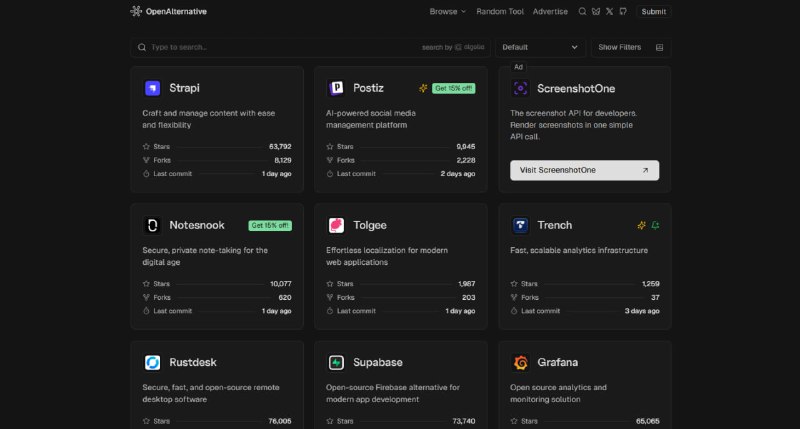This screenshot has width=800, height=429.
Task: Open the search icon in header
Action: [582, 11]
